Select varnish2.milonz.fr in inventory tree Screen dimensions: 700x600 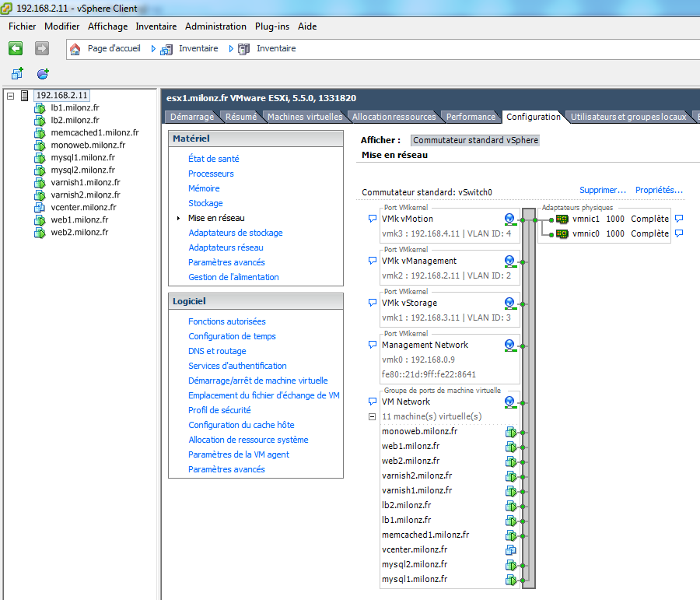click(86, 195)
